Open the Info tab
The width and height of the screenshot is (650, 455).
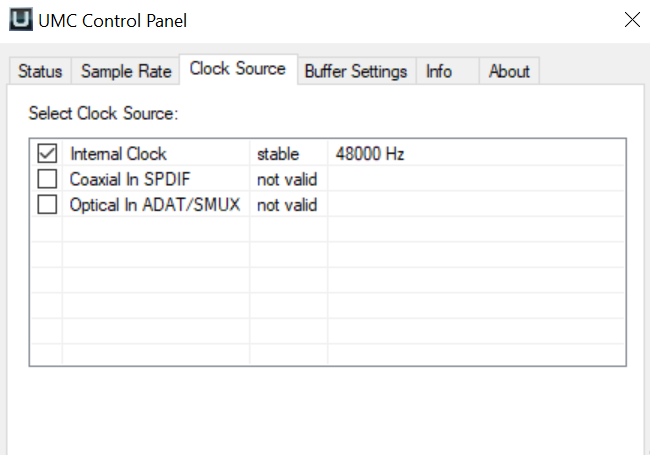[439, 71]
